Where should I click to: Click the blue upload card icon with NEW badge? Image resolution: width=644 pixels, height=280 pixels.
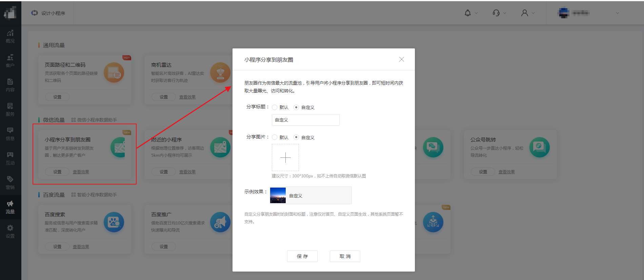pyautogui.click(x=433, y=222)
